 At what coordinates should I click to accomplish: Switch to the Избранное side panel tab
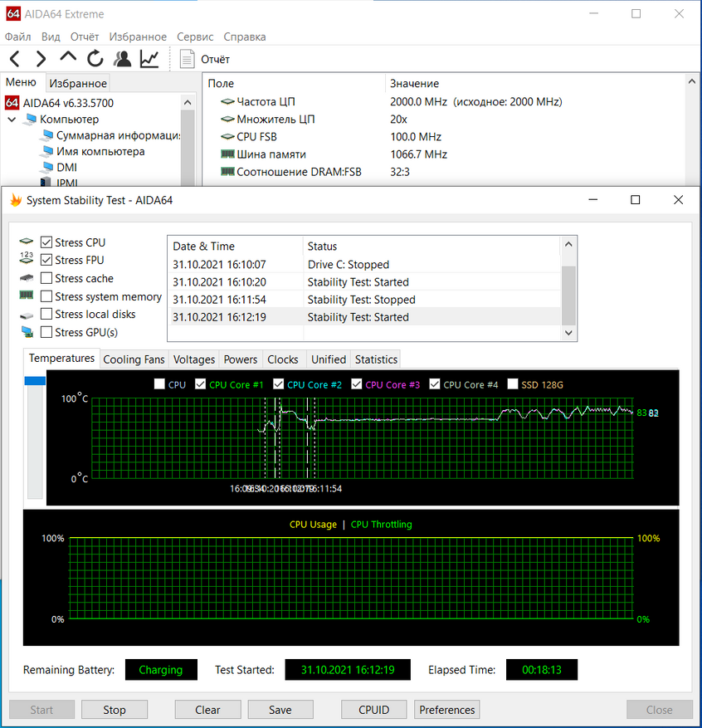click(78, 83)
